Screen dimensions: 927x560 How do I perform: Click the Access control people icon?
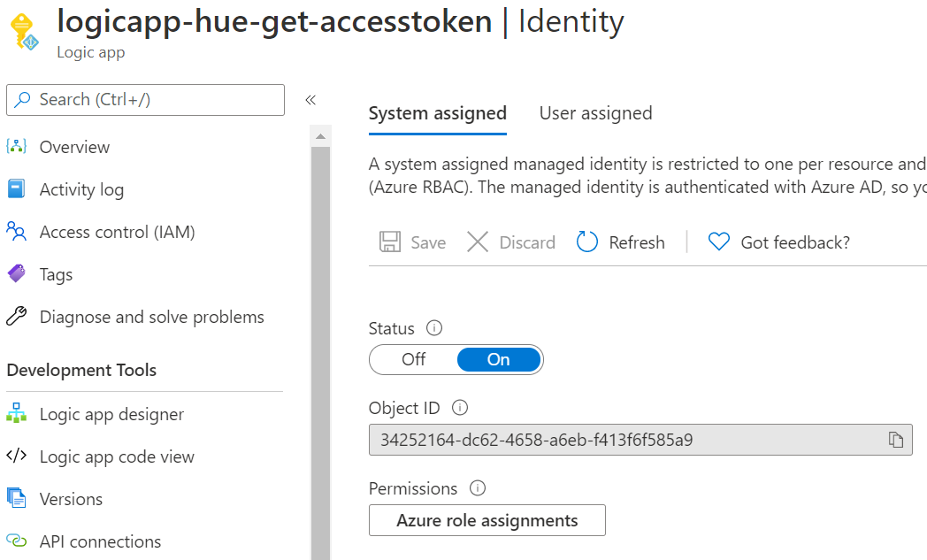pos(17,231)
